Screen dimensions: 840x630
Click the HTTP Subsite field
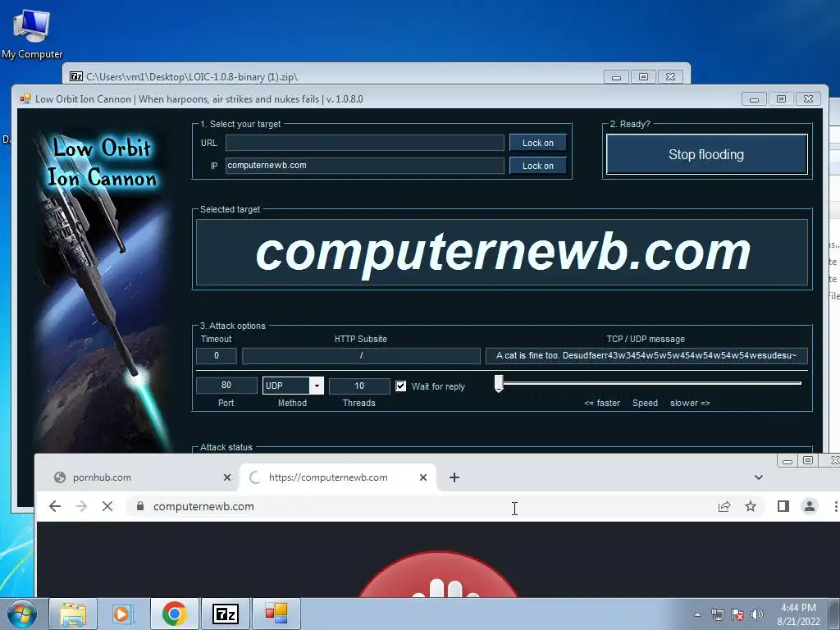click(x=361, y=356)
